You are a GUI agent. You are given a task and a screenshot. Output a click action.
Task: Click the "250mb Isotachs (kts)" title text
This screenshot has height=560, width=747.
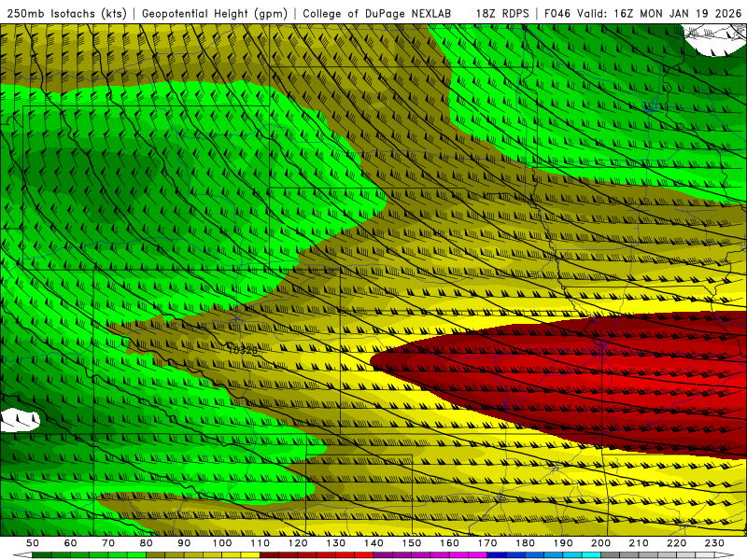[67, 14]
